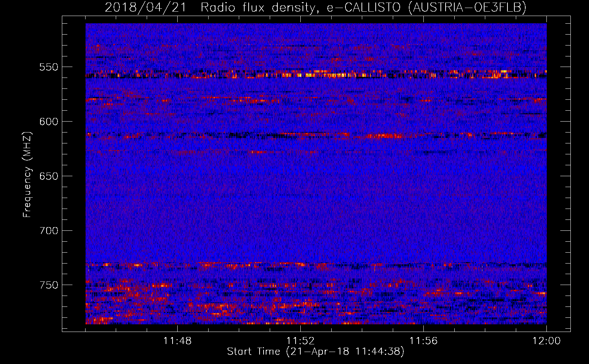Viewport: 589px width, 364px height.
Task: Click the '11:48' time tick label
Action: (x=177, y=341)
